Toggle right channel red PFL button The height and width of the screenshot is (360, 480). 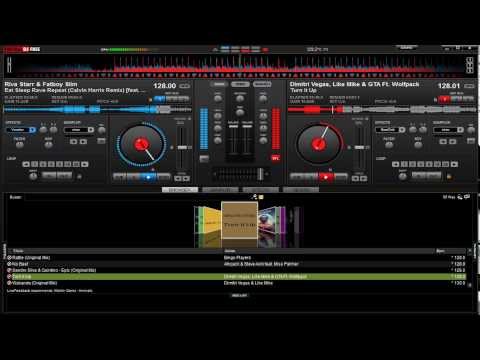(x=276, y=158)
